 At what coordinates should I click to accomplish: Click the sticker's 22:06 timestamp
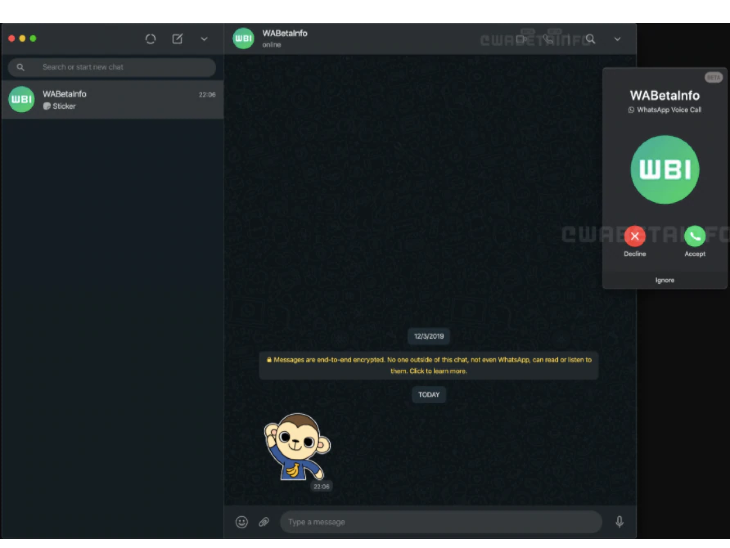(x=321, y=487)
